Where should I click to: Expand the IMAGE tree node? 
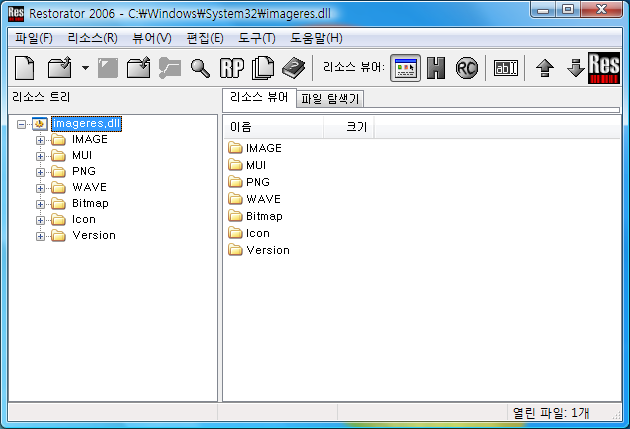click(40, 140)
